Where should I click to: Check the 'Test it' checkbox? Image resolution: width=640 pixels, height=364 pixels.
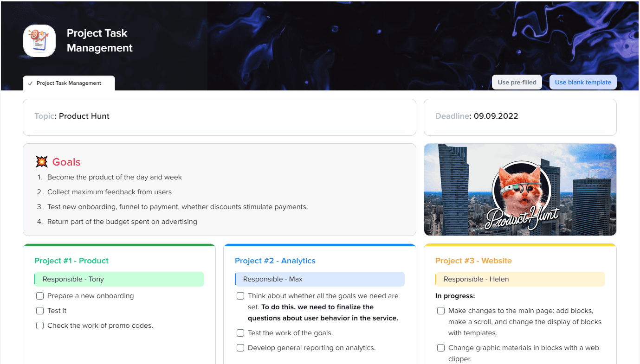pyautogui.click(x=40, y=311)
